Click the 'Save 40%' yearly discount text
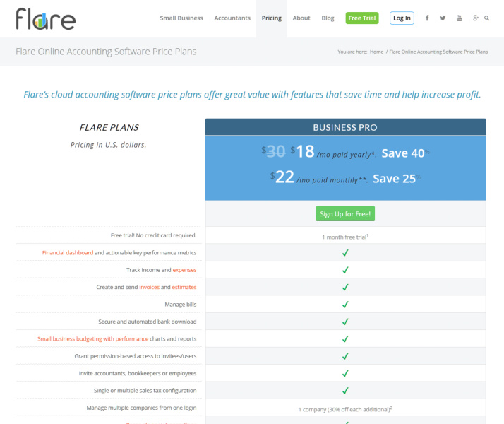 coord(405,153)
